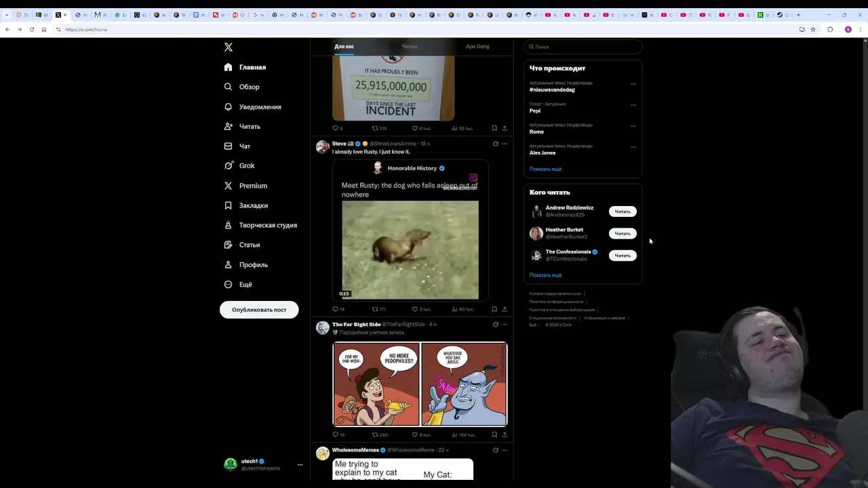Bookmark The Far Right Side post

(x=494, y=434)
